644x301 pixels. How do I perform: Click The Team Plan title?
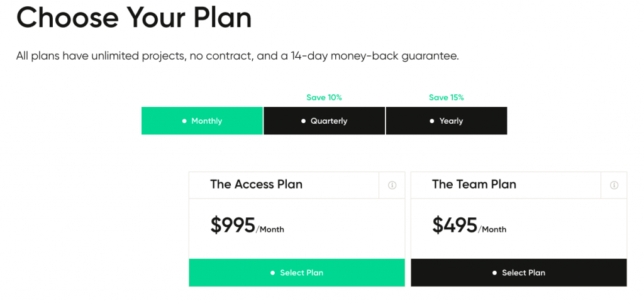pyautogui.click(x=474, y=184)
